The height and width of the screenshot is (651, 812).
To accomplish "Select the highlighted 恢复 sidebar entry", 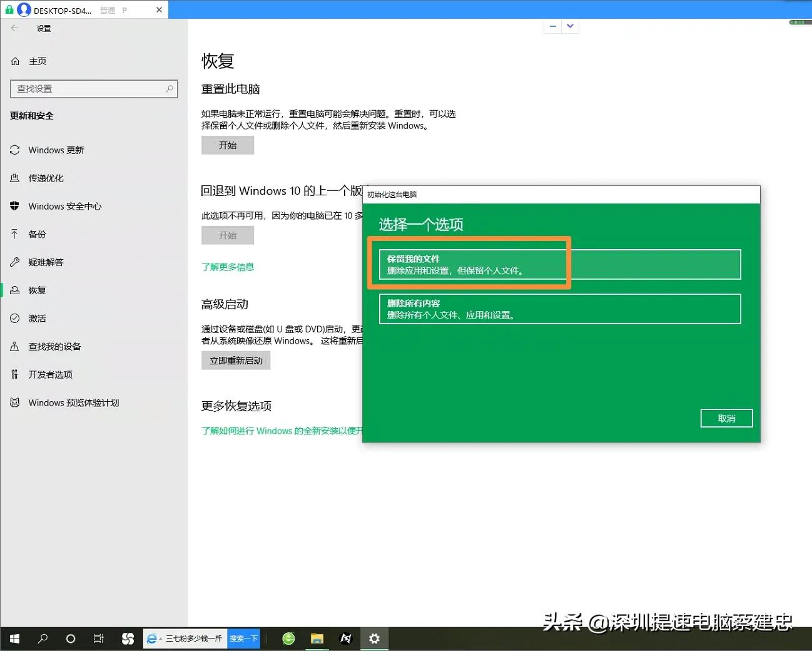I will 36,290.
